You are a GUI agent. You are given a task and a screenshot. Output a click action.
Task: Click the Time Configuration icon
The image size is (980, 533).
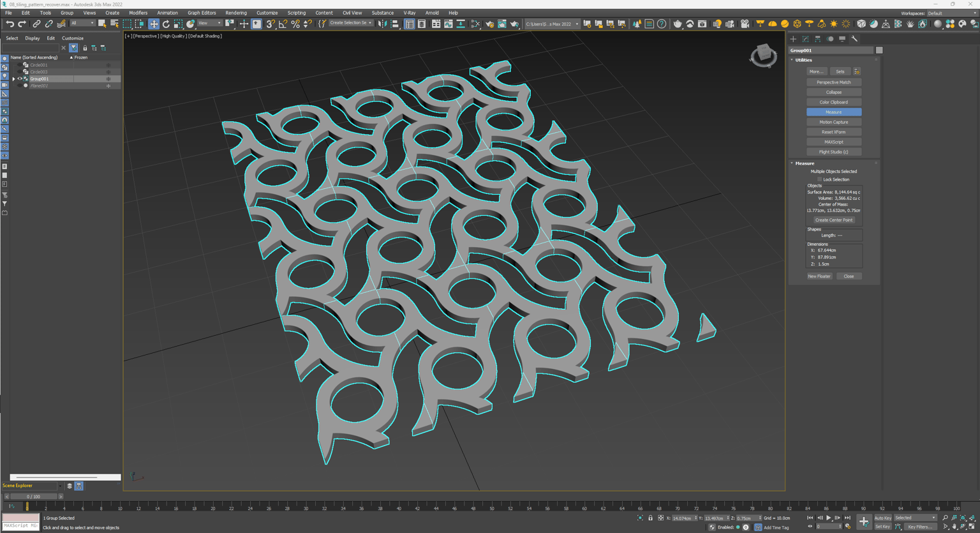(x=848, y=527)
